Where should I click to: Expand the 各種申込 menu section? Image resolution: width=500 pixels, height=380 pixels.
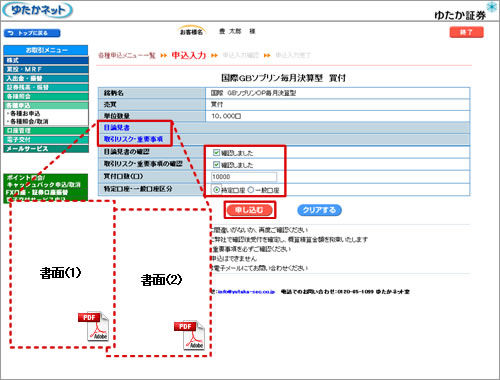(x=46, y=105)
